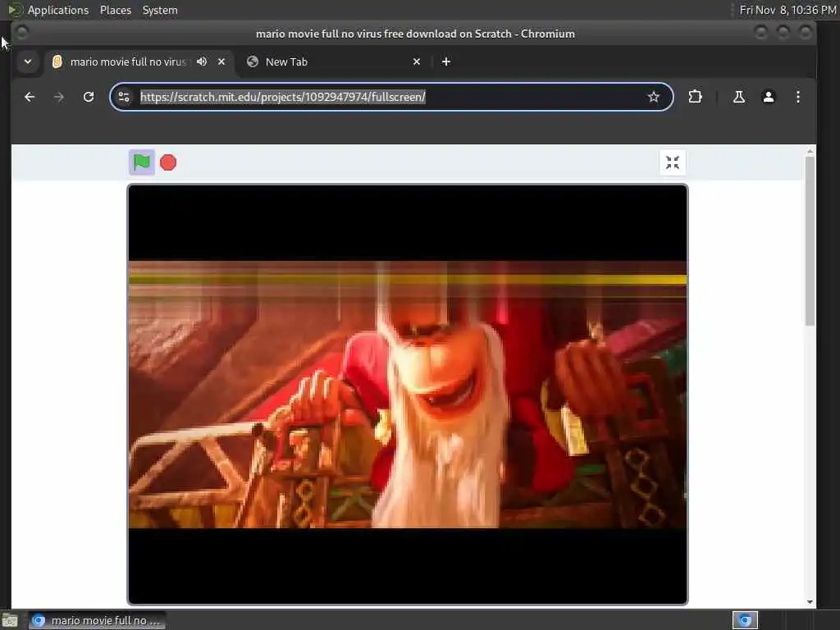The image size is (840, 630).
Task: Open the profile account menu
Action: click(x=768, y=97)
